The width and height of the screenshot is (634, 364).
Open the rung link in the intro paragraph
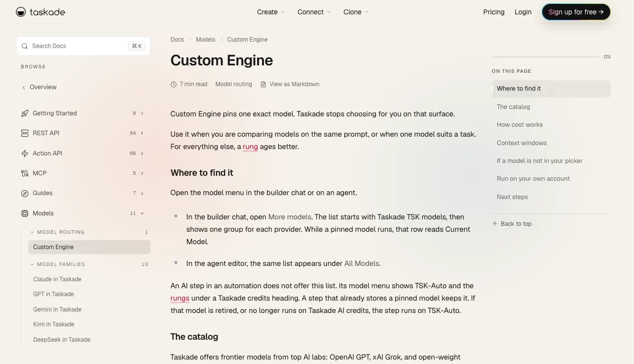[250, 147]
